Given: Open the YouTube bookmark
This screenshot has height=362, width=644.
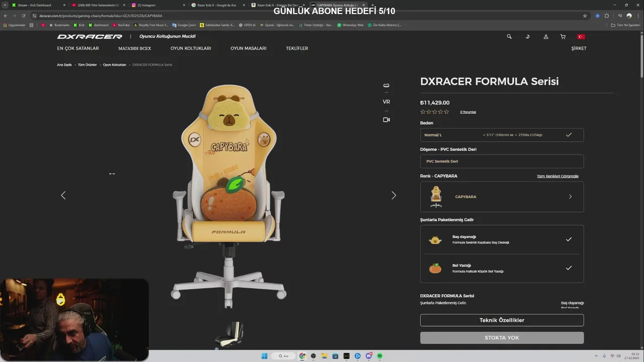Looking at the screenshot, I should pyautogui.click(x=121, y=25).
